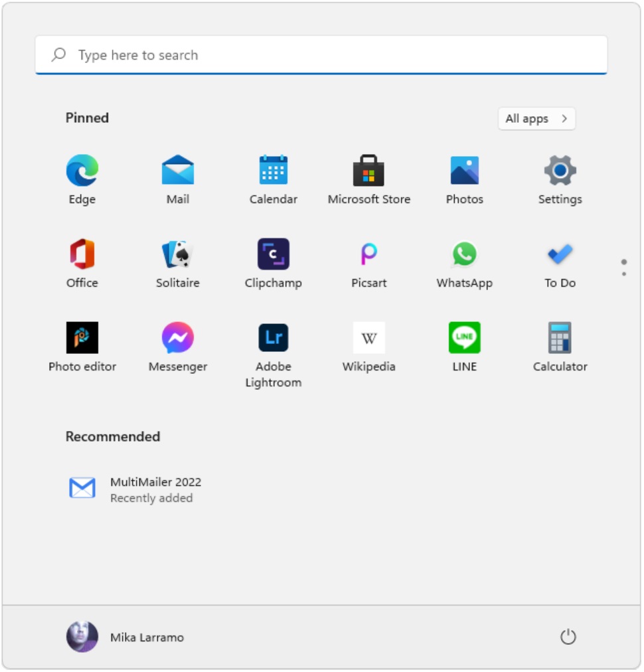Launch the Photo editor app
Screen dimensions: 644x672
coord(82,338)
